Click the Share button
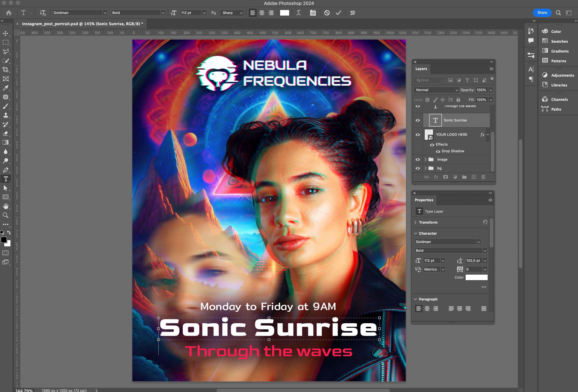578x392 pixels. coord(542,13)
